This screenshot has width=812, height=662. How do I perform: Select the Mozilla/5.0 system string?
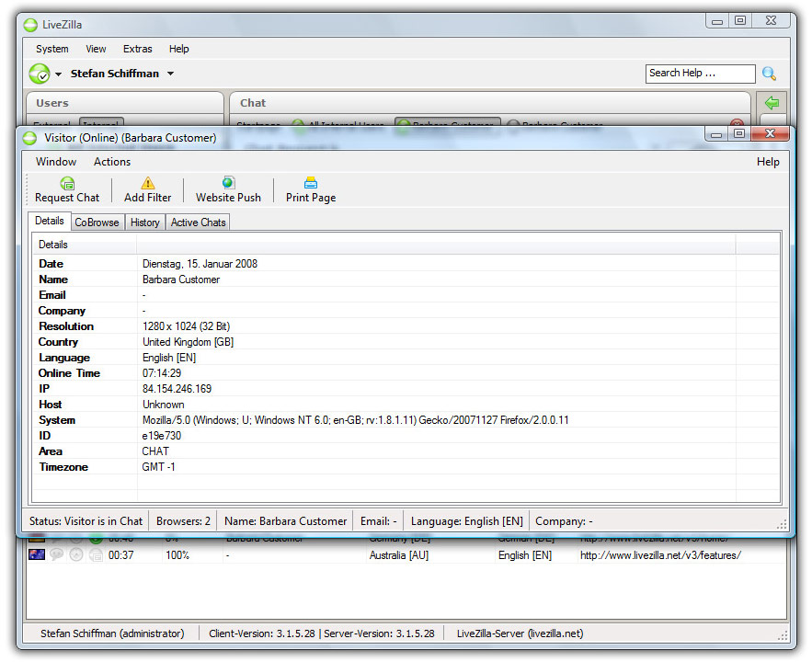click(x=355, y=420)
